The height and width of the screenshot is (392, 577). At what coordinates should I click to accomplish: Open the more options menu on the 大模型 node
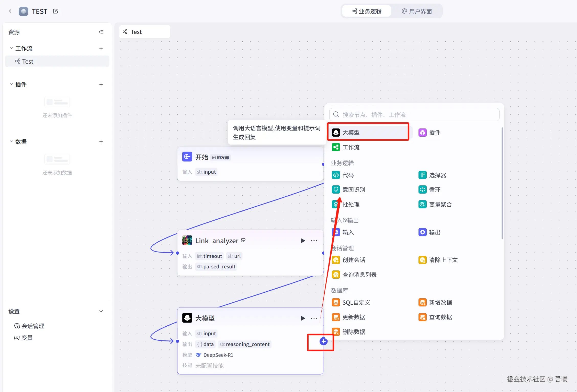pyautogui.click(x=314, y=318)
